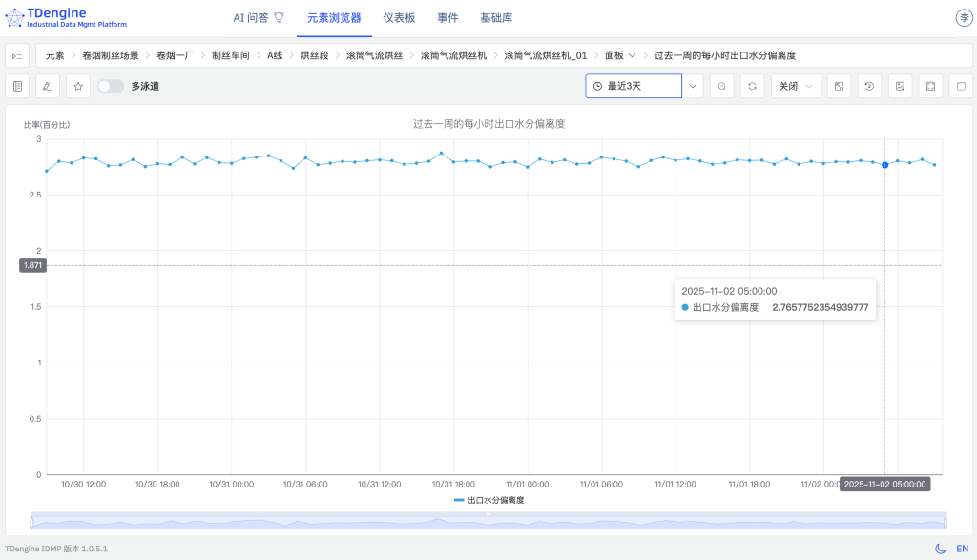The image size is (977, 560).
Task: Open the element details panel icon
Action: (16, 86)
